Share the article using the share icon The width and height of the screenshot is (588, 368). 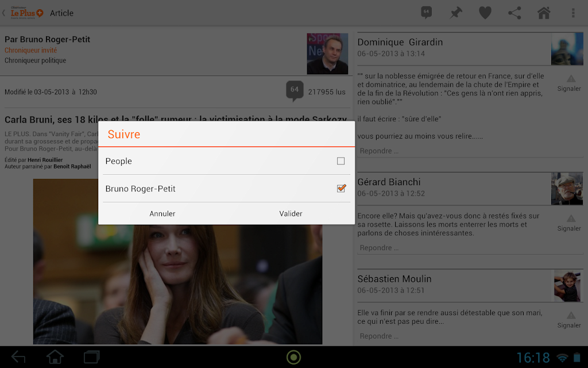[514, 13]
